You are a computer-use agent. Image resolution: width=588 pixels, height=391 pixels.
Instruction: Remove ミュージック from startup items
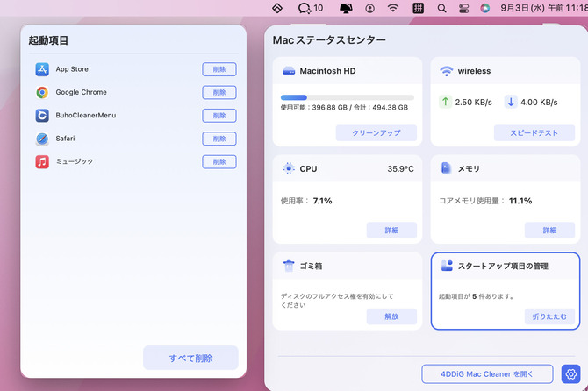point(219,162)
